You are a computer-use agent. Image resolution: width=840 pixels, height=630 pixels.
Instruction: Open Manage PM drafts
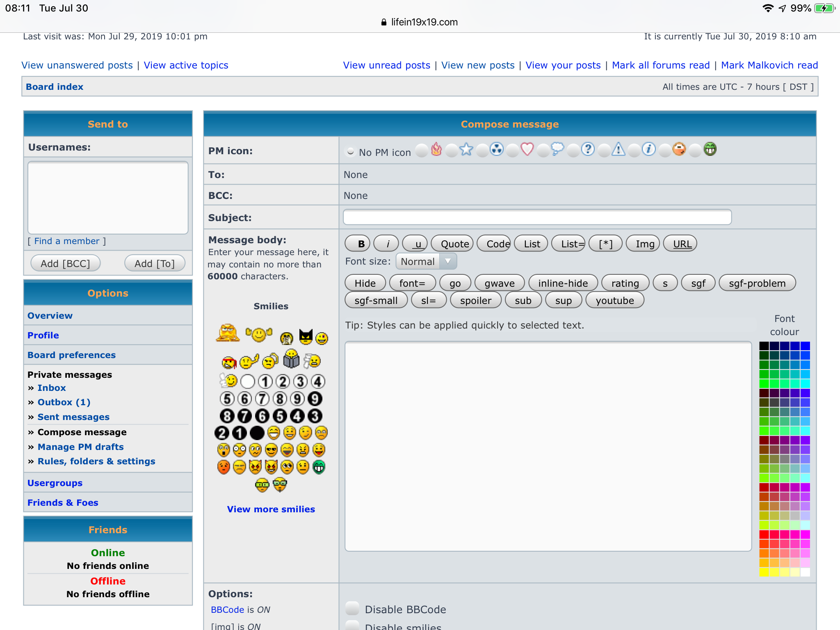80,447
